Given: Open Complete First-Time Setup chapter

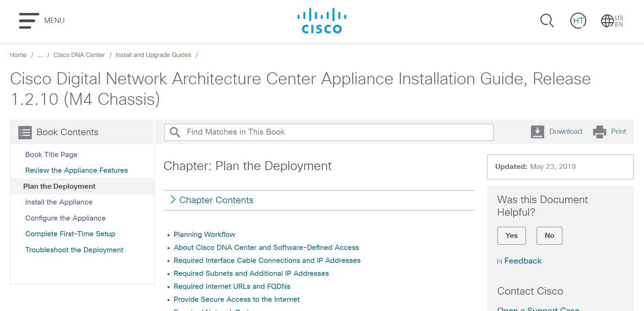Looking at the screenshot, I should tap(70, 234).
